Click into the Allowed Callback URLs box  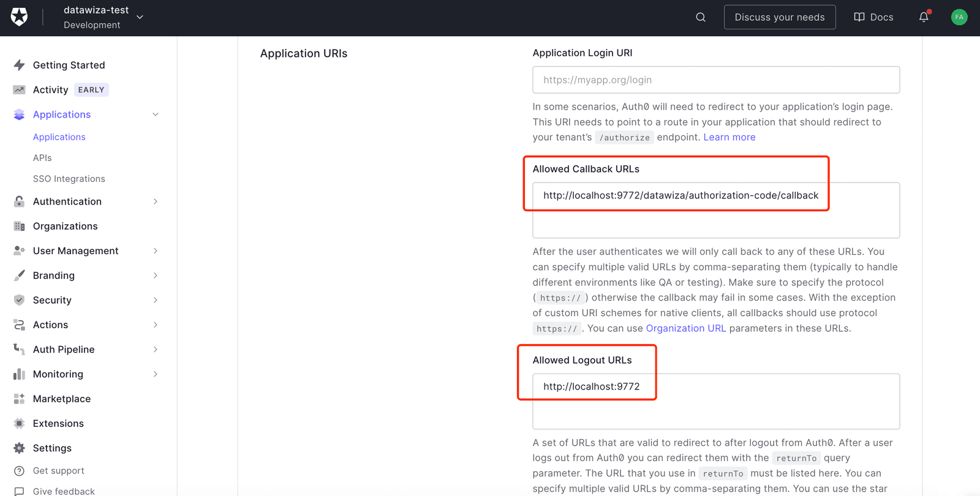pos(716,210)
